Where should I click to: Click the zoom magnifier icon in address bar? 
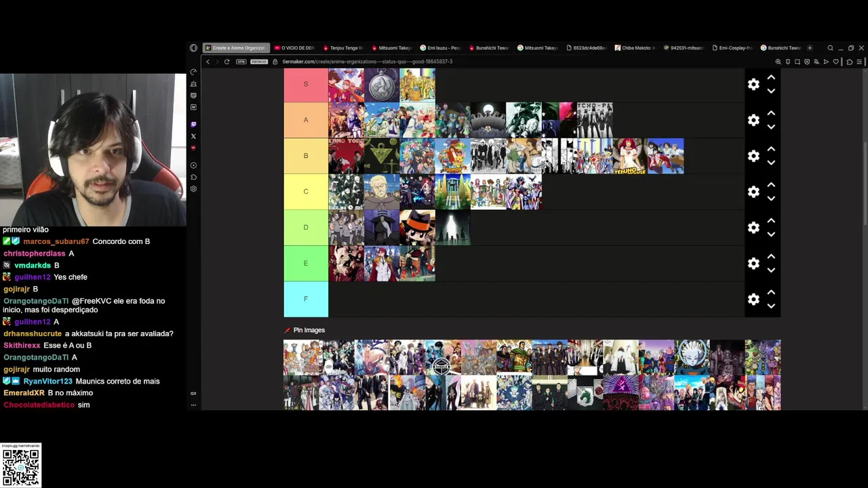click(x=778, y=62)
